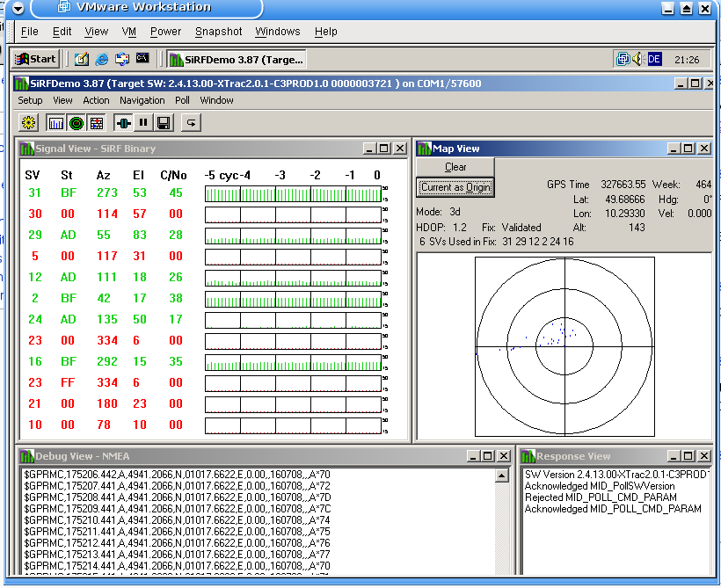Screen dimensions: 721x588
Task: Open VMware View menu
Action: pyautogui.click(x=97, y=32)
